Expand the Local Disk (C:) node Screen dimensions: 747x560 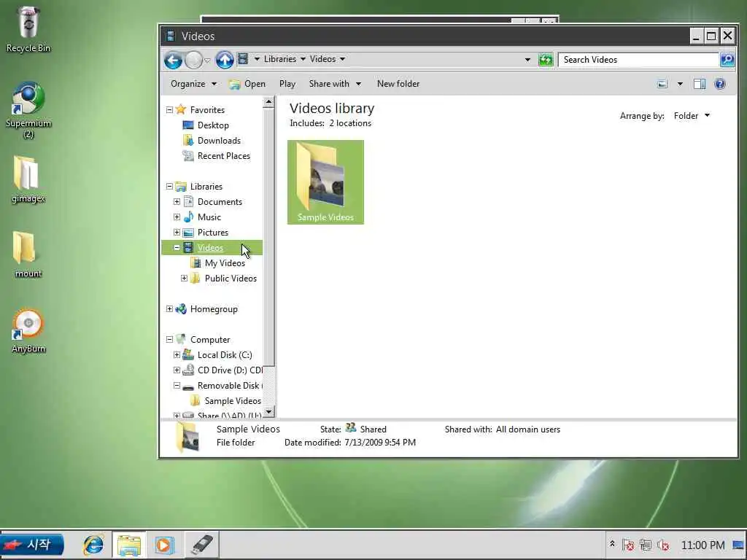[177, 355]
